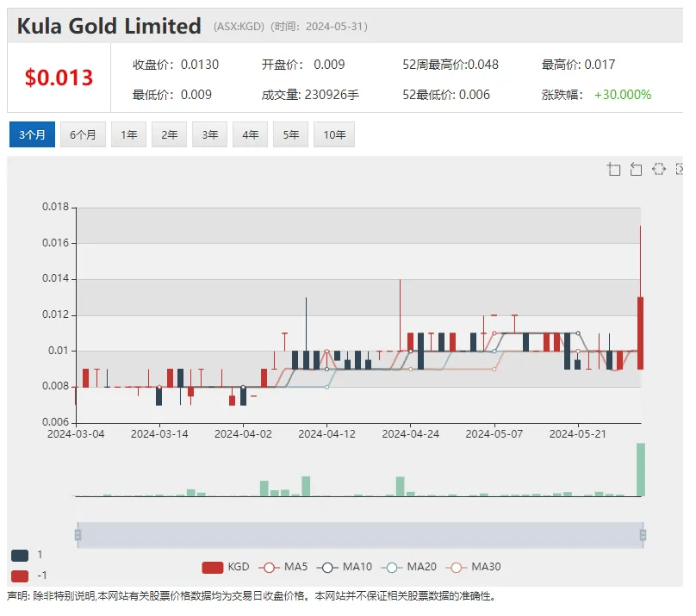Click the 0.014 y-axis label

55,279
